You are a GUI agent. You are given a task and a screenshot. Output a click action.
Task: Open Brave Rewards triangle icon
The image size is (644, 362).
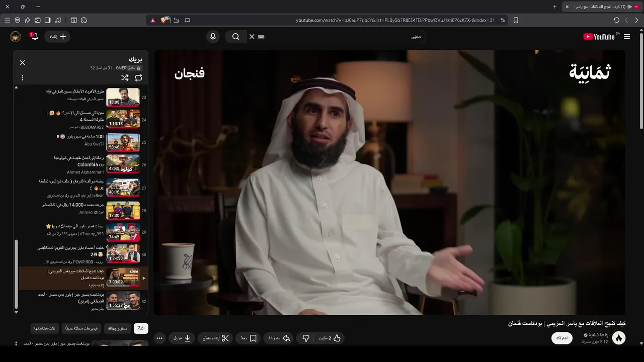coord(153,20)
